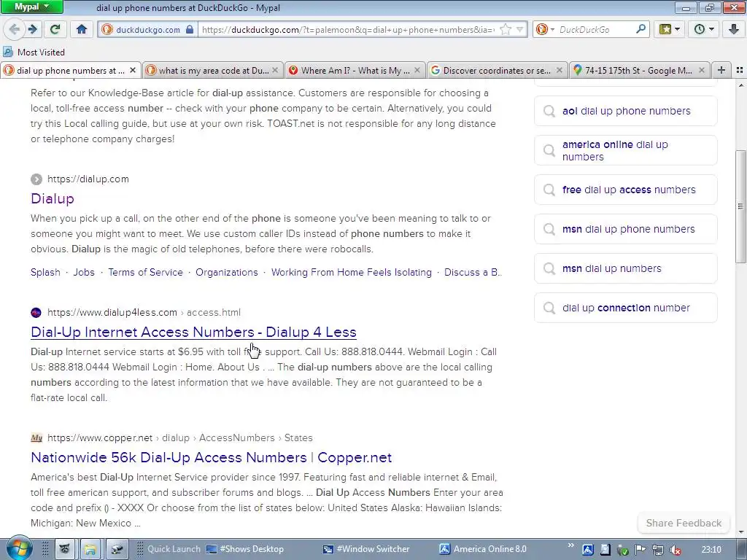Switch to America Online 8.0 taskbar window
This screenshot has height=560, width=747.
click(x=483, y=549)
